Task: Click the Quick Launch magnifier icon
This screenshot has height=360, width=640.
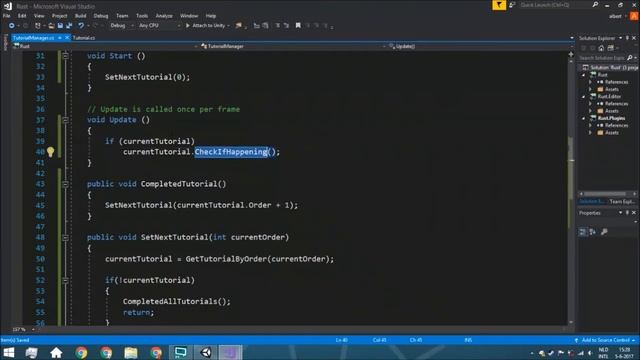Action: point(595,5)
